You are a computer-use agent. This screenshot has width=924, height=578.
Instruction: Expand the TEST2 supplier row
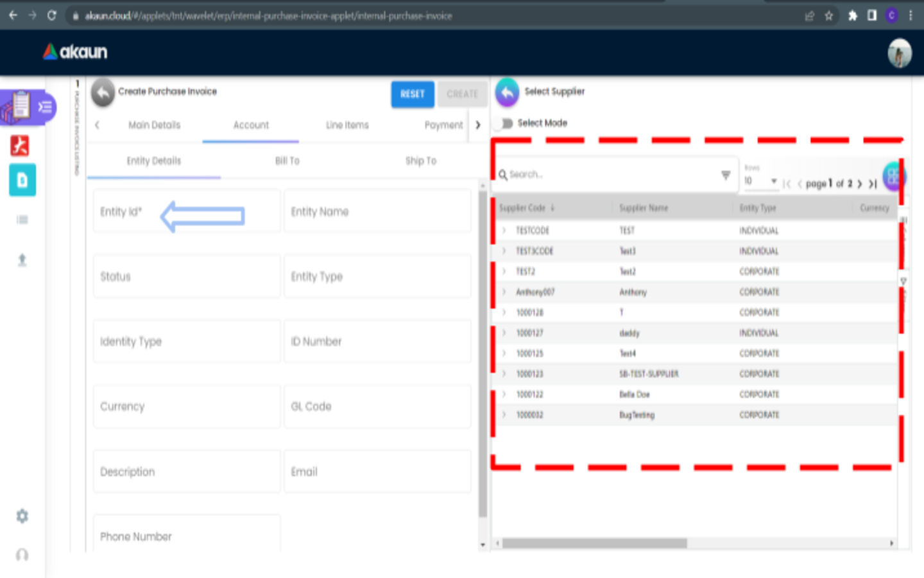point(504,272)
